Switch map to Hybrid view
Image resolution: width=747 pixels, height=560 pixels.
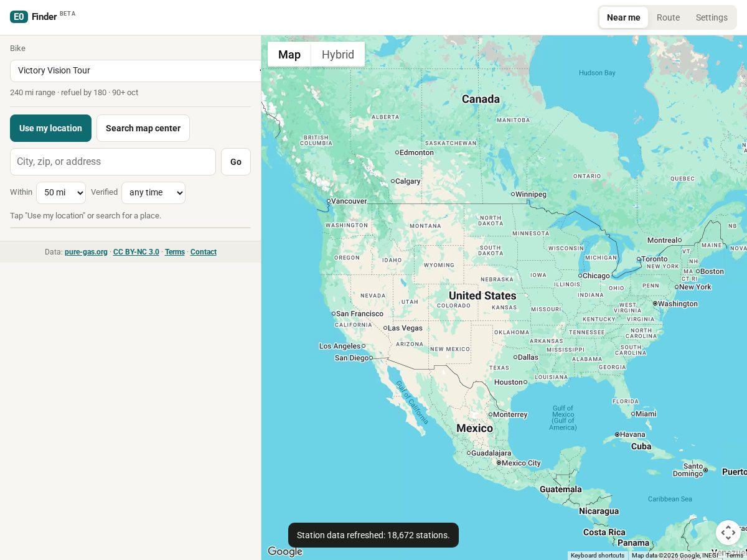click(338, 54)
